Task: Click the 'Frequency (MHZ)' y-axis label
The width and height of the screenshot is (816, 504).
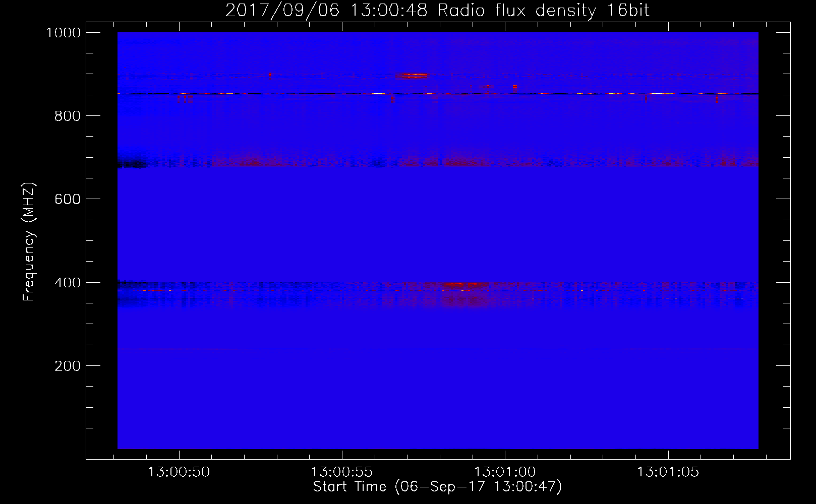Action: [x=29, y=242]
